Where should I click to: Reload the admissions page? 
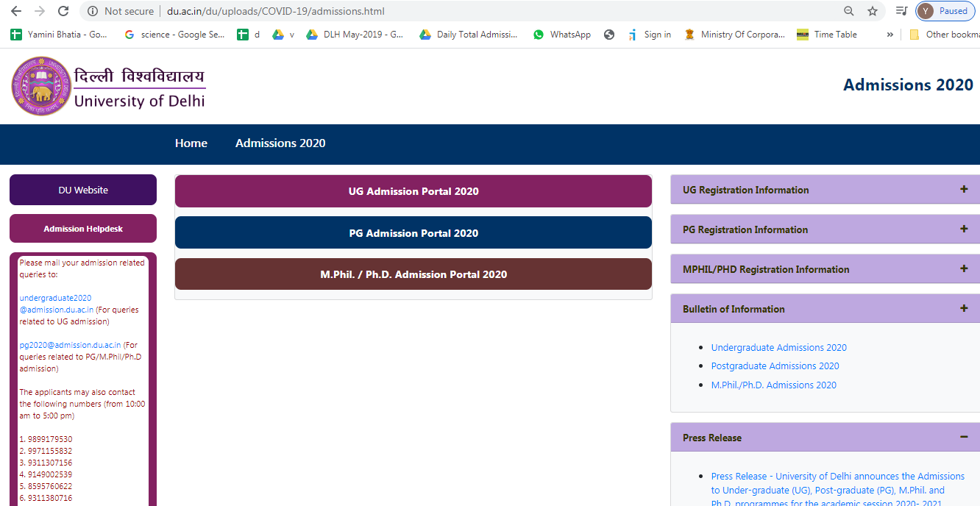[63, 11]
